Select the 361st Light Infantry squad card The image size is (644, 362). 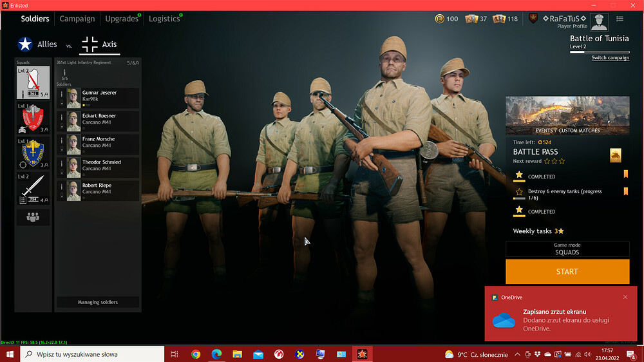33,83
